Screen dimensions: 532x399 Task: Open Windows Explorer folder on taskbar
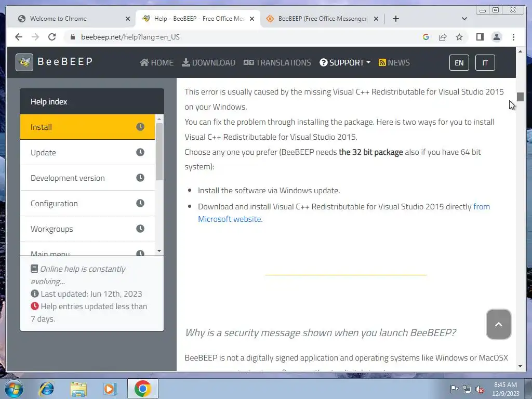click(x=78, y=389)
